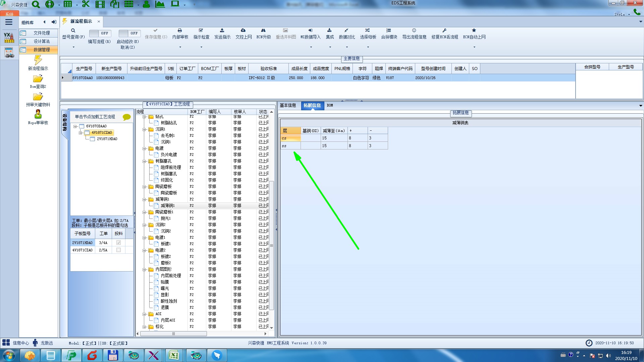Click the 系统 ribbon tab
The width and height of the screenshot is (644, 362).
[x=9, y=14]
